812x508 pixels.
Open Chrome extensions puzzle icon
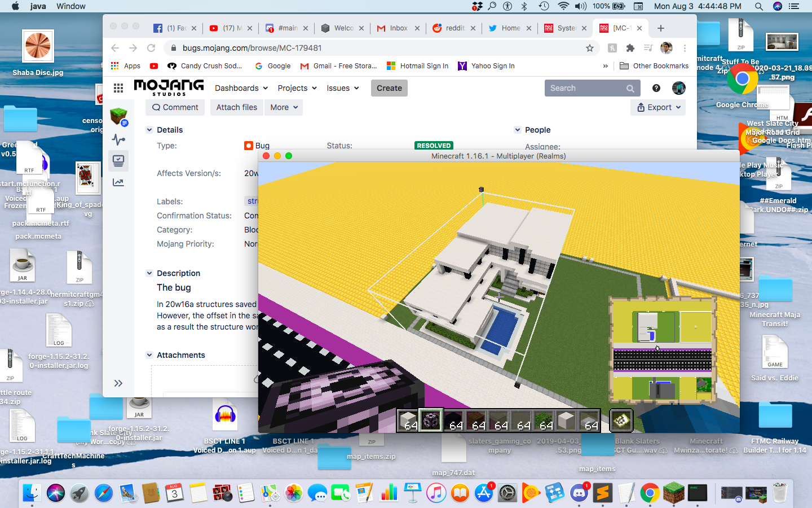[630, 48]
